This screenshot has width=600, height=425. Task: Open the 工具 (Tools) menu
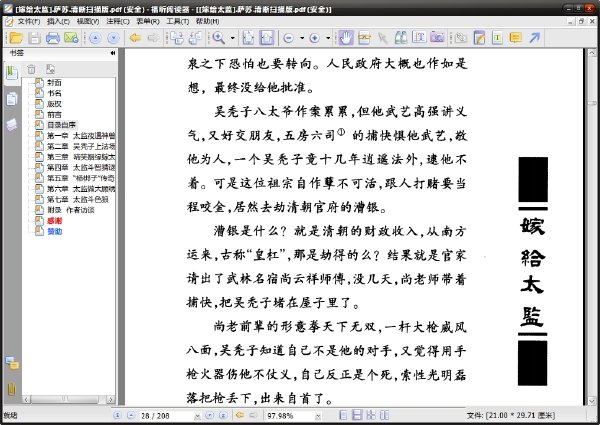(178, 21)
